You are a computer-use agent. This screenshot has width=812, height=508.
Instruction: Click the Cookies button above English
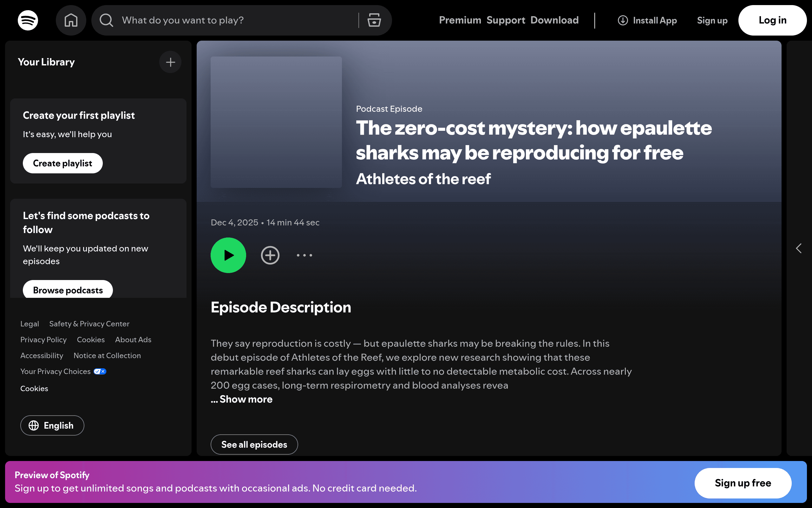(x=34, y=388)
